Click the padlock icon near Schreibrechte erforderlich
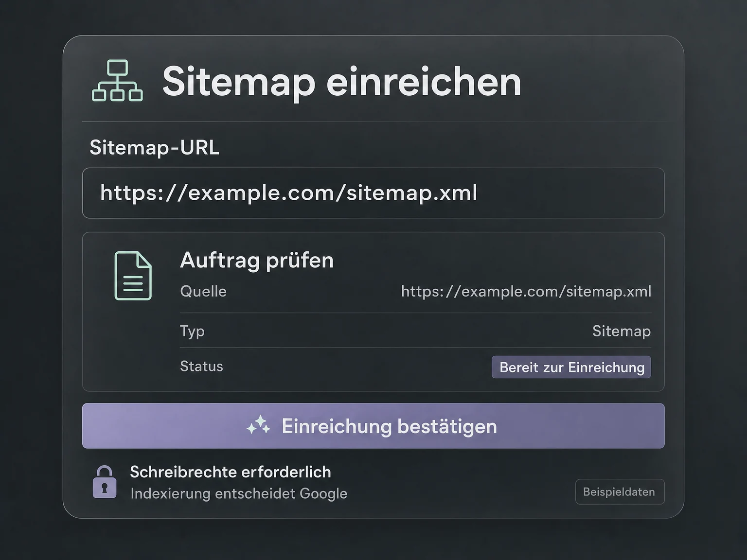The width and height of the screenshot is (747, 560). [x=105, y=482]
